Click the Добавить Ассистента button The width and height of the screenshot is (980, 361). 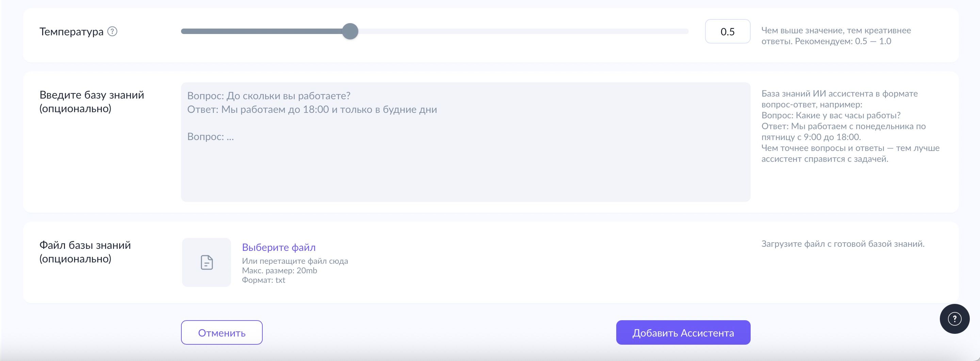(x=683, y=332)
